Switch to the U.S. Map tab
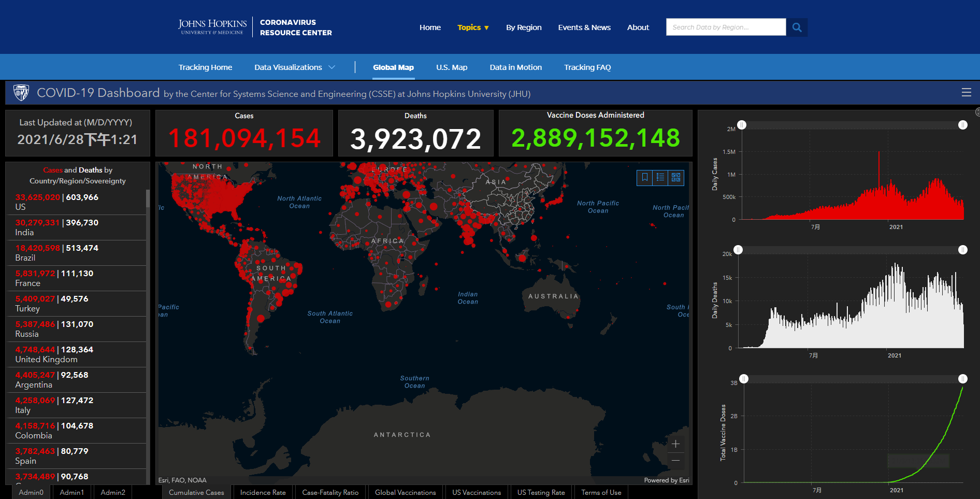The width and height of the screenshot is (980, 499). click(x=452, y=67)
